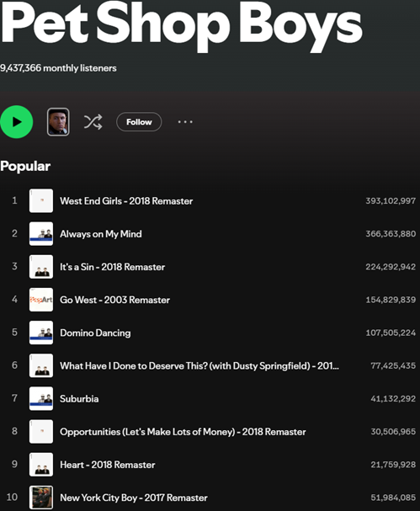Select play count 107,505,224

point(391,333)
